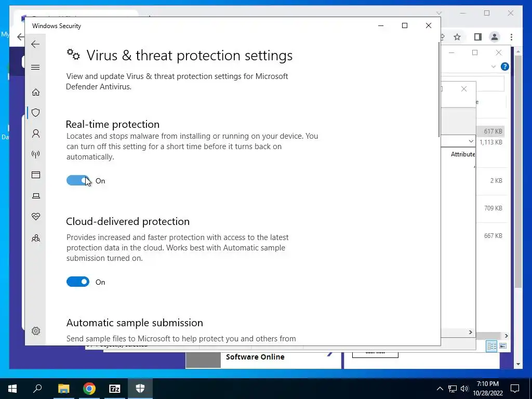The height and width of the screenshot is (399, 532).
Task: Minimize the Windows Security window
Action: point(381,25)
